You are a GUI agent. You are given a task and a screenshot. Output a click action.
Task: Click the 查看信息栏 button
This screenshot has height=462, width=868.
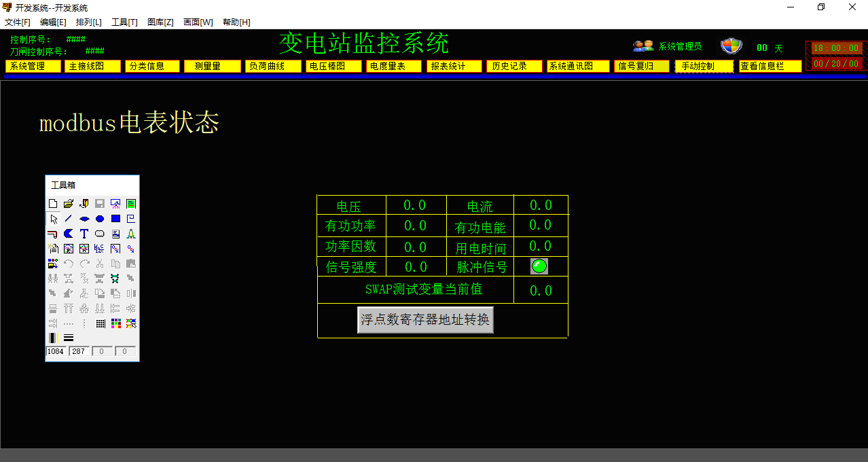(770, 66)
